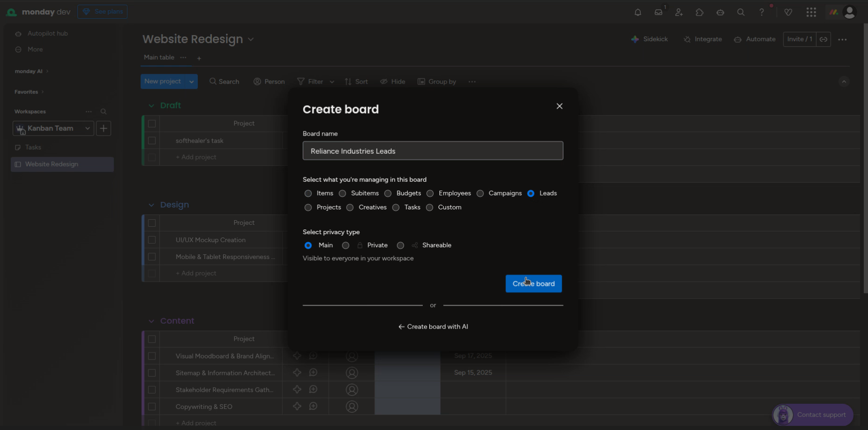Select the Subitems radio option
This screenshot has width=868, height=430.
[342, 193]
